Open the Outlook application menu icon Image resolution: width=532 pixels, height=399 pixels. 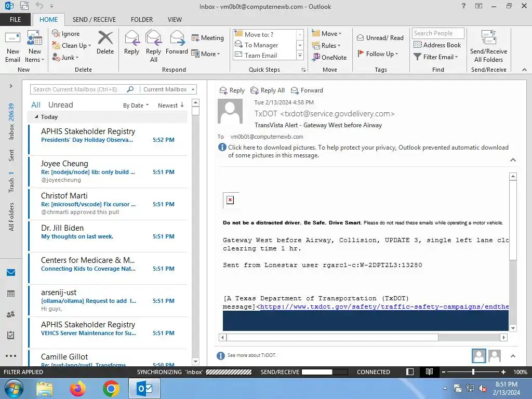click(x=9, y=6)
